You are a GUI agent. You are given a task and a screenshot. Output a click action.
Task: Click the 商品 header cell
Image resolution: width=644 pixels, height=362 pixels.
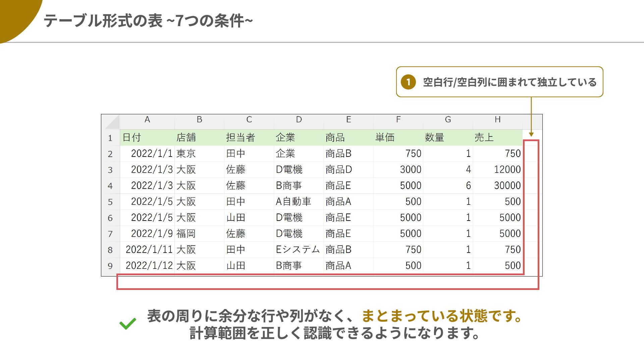click(348, 137)
